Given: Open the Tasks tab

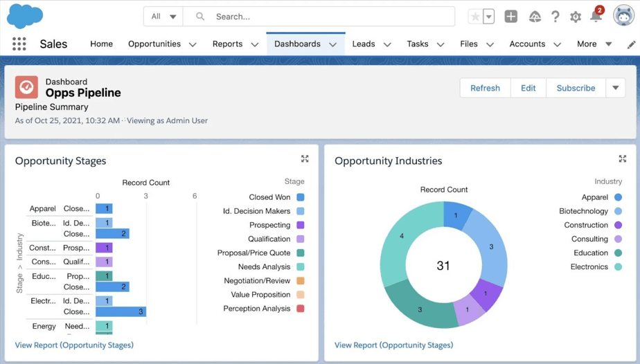Looking at the screenshot, I should coord(417,44).
